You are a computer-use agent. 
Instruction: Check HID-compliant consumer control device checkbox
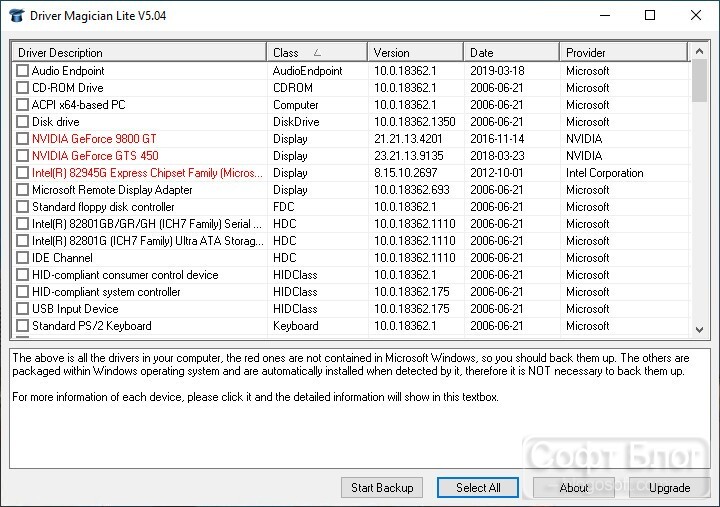pyautogui.click(x=22, y=275)
